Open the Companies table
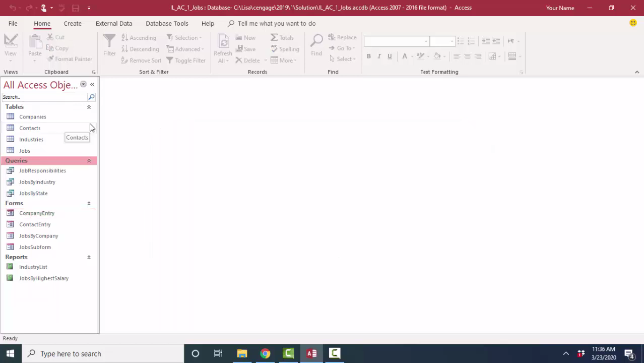Image resolution: width=644 pixels, height=363 pixels. pos(32,117)
